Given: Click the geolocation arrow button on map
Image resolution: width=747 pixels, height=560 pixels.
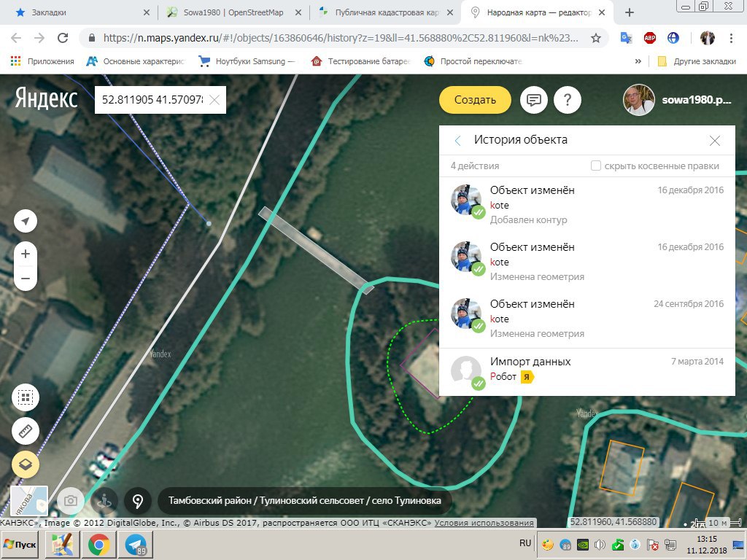Looking at the screenshot, I should click(26, 221).
